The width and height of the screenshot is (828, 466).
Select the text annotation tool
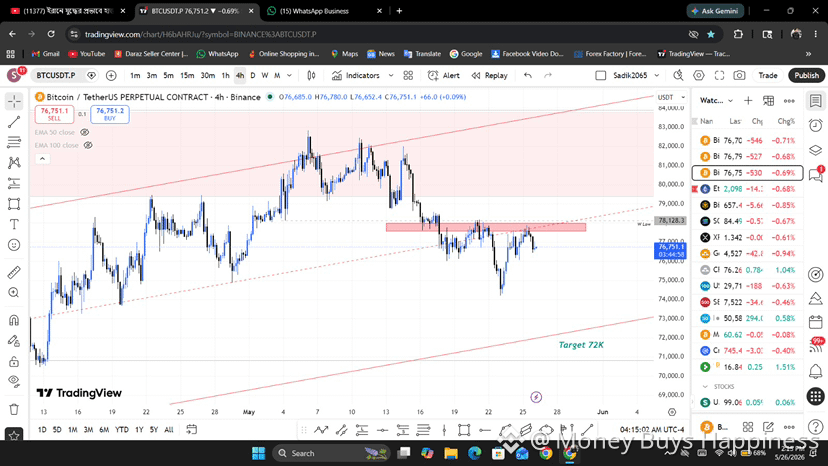[x=14, y=225]
